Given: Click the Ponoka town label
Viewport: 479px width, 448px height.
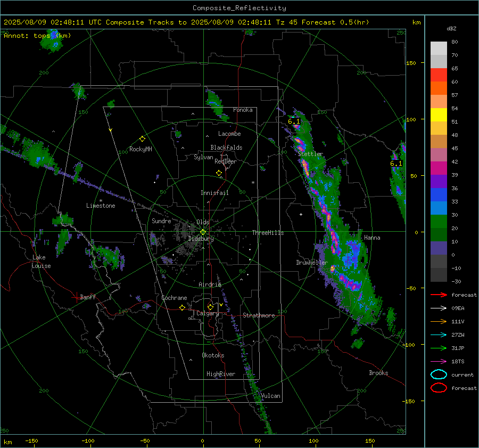Looking at the screenshot, I should [x=243, y=110].
